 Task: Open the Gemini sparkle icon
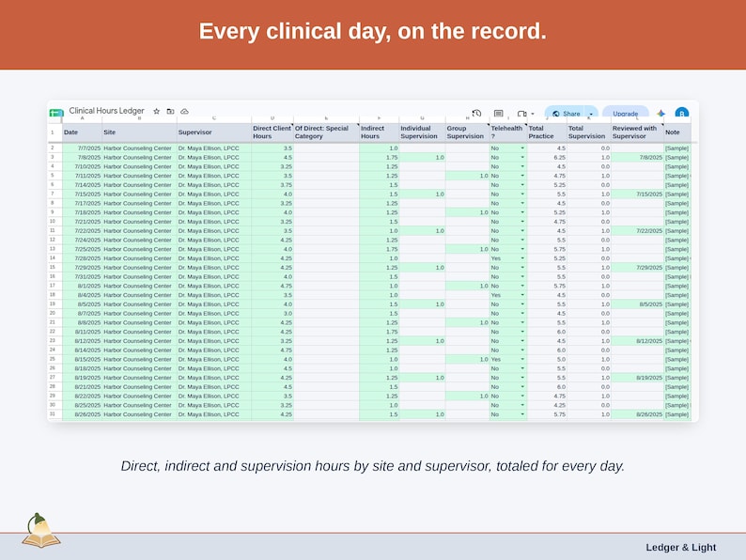tap(661, 114)
